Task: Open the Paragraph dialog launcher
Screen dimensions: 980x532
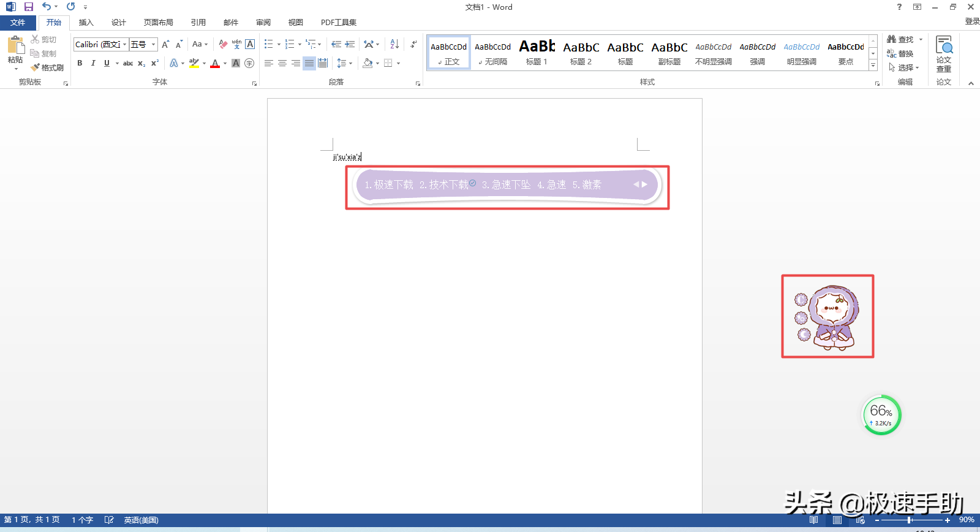Action: tap(418, 83)
